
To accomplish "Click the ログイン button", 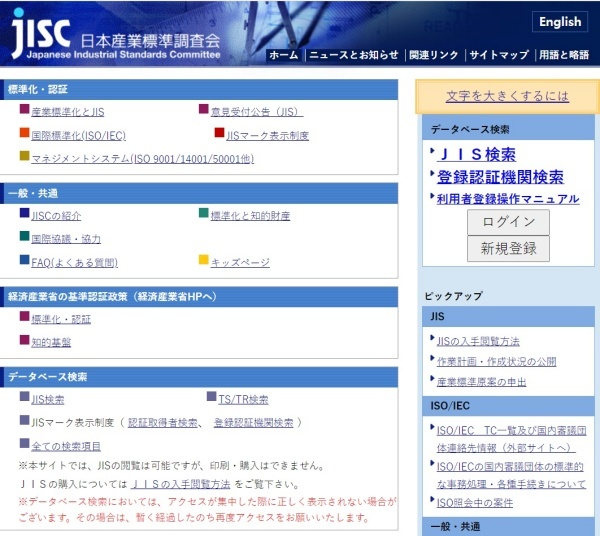I will [x=508, y=222].
